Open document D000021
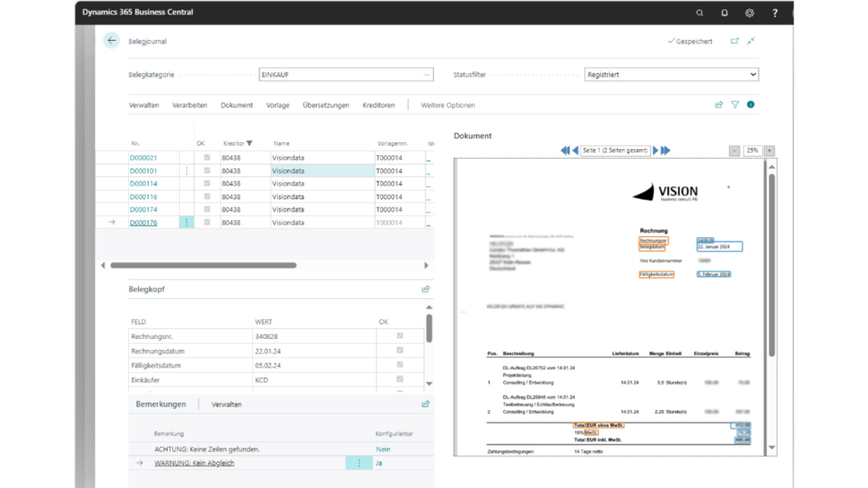This screenshot has height=488, width=868. [x=143, y=158]
